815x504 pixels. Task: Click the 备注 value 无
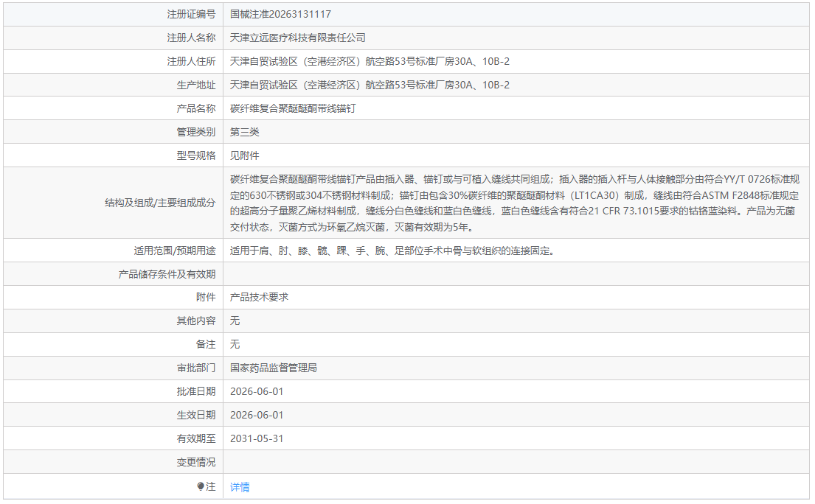click(235, 344)
